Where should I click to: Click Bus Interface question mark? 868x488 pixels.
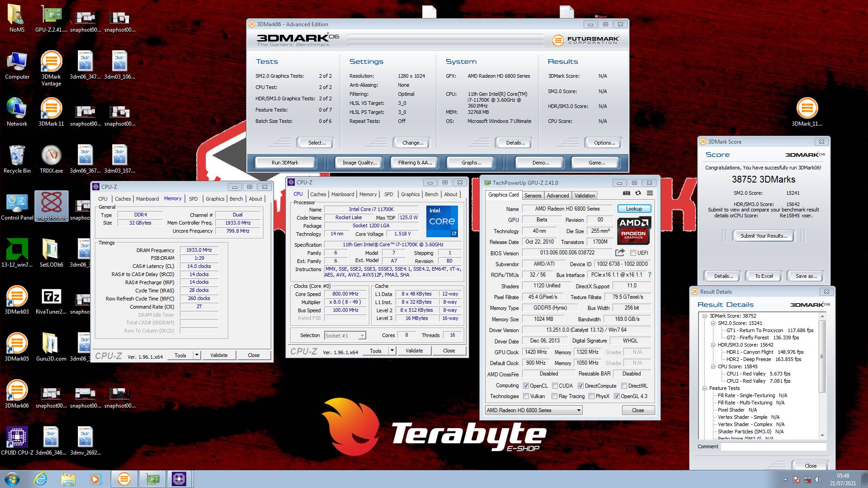click(x=650, y=275)
